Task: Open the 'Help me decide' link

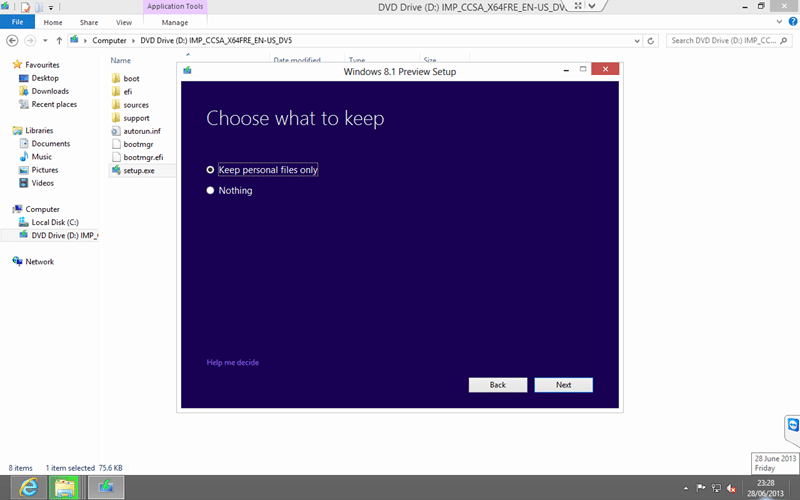Action: click(233, 362)
